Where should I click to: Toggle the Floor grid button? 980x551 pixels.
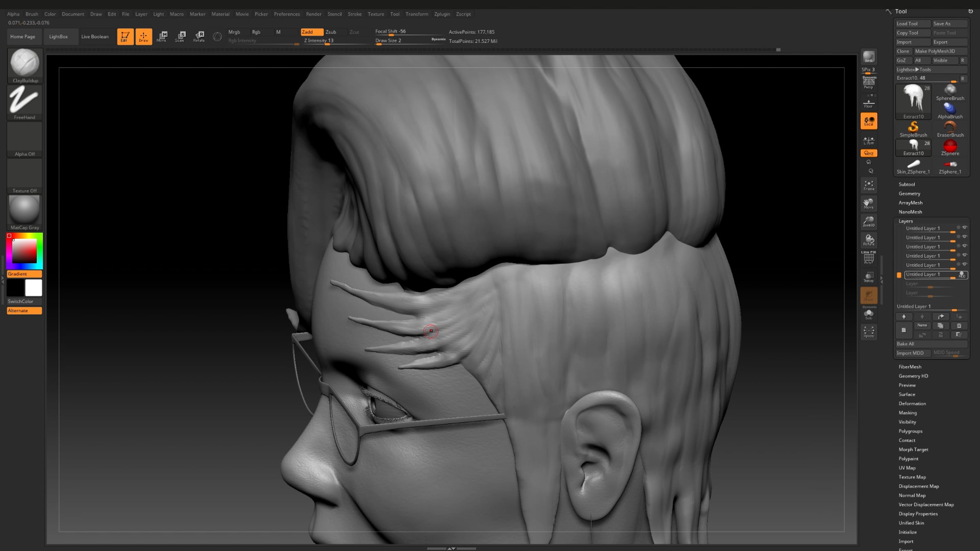point(869,103)
